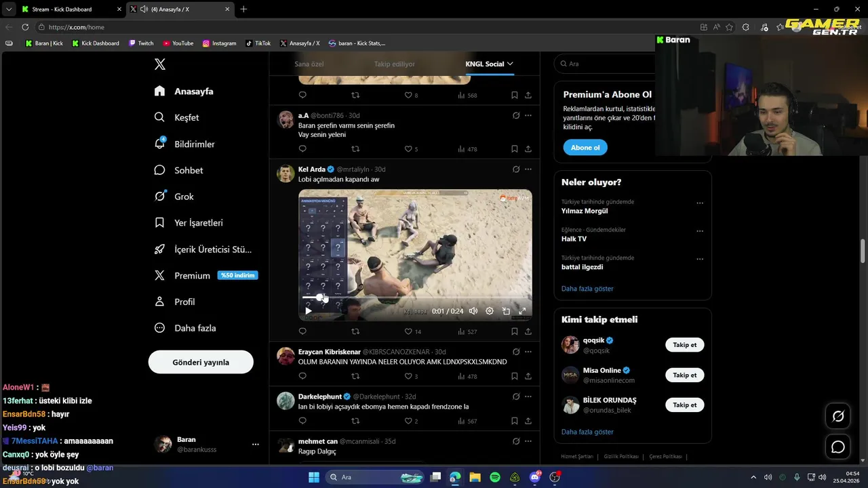
Task: Open more options on Darkelephunt post
Action: coord(528,396)
